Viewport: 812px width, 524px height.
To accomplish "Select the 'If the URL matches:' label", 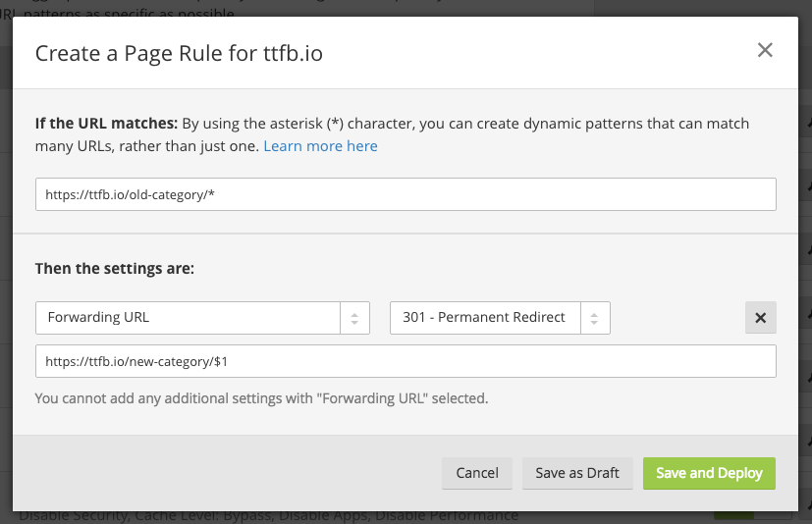I will tap(106, 124).
